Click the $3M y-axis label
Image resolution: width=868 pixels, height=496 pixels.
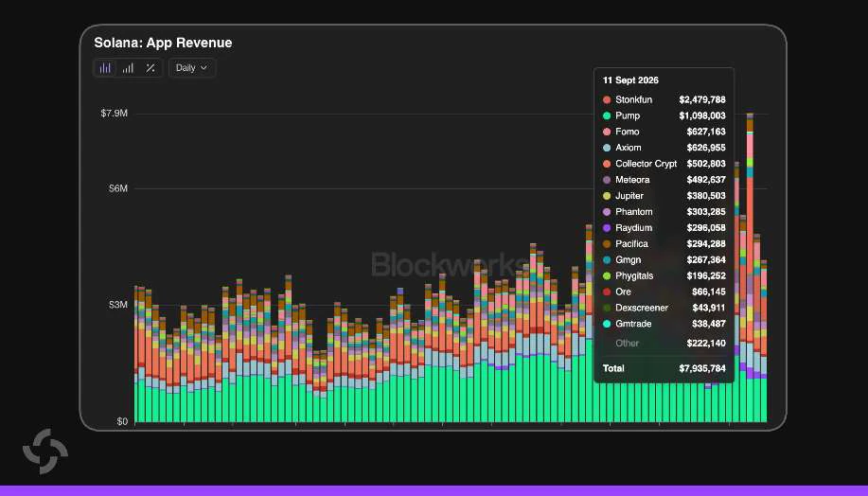(118, 305)
